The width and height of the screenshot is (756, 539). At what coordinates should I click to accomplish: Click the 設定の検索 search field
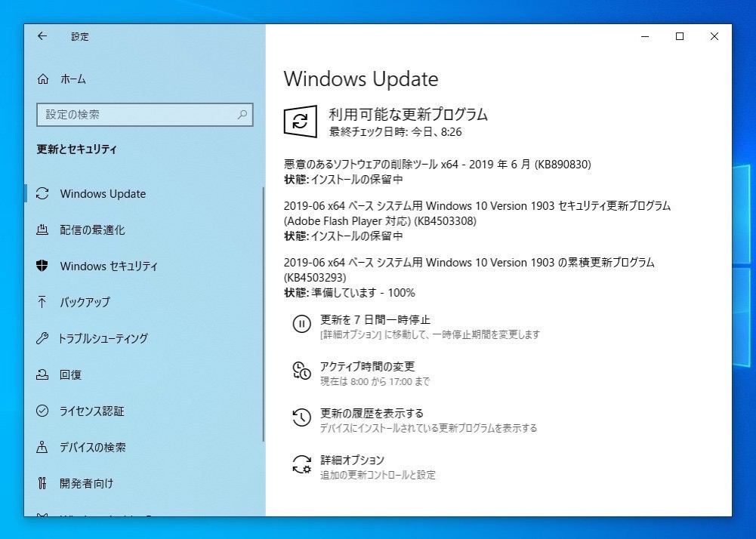tap(145, 115)
